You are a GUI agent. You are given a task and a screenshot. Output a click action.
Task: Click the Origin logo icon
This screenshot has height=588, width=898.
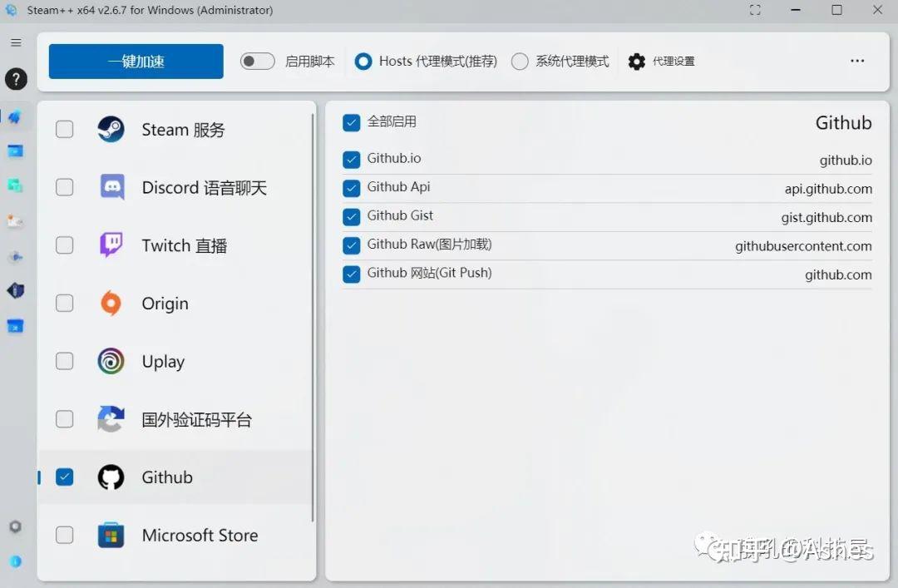111,304
